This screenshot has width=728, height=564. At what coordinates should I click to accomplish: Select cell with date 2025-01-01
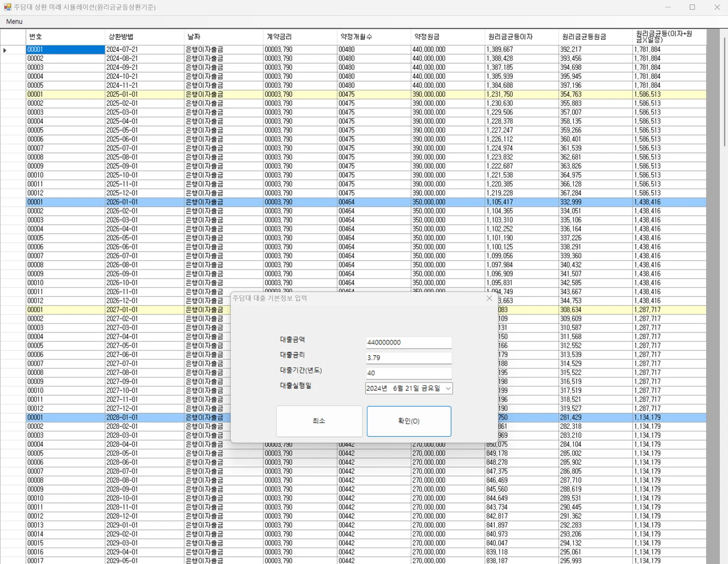[x=145, y=94]
